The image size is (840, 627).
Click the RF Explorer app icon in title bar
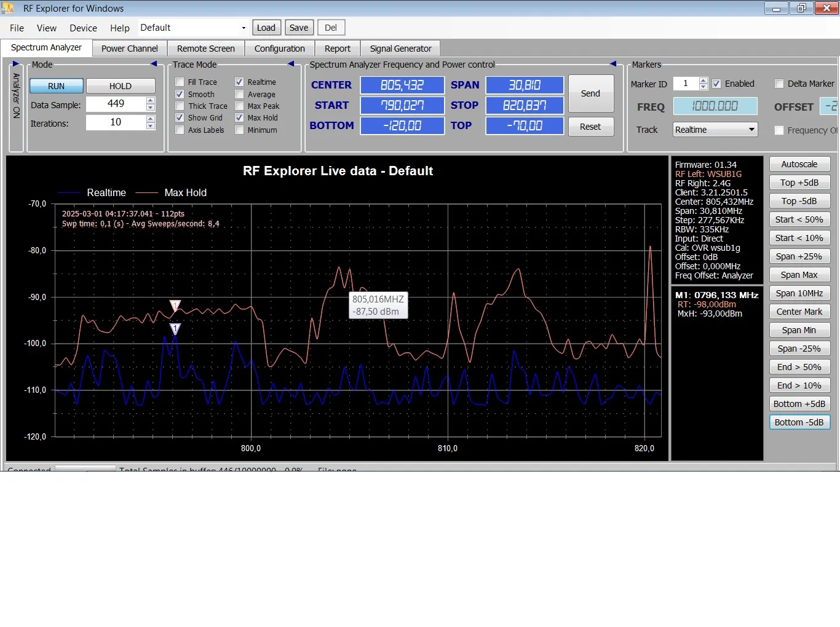pos(9,9)
